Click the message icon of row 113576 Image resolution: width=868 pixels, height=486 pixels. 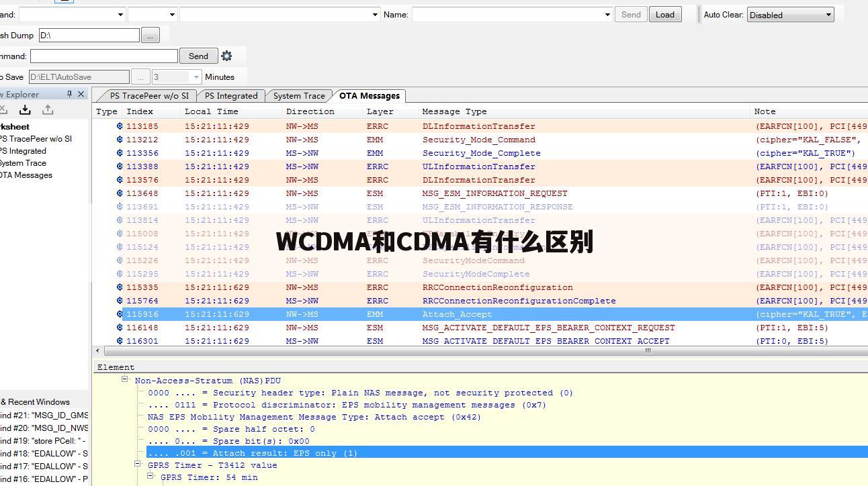[x=120, y=180]
